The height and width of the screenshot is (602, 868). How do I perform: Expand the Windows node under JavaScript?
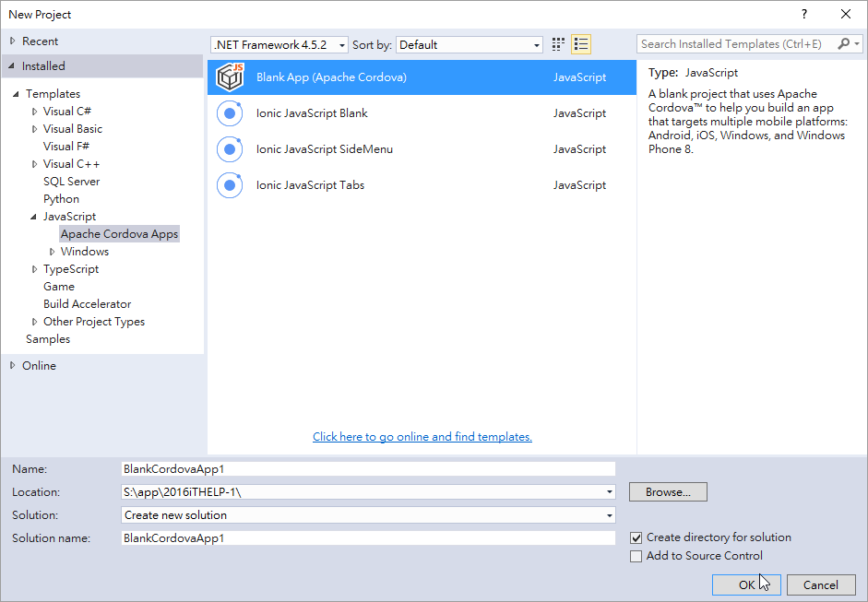52,252
